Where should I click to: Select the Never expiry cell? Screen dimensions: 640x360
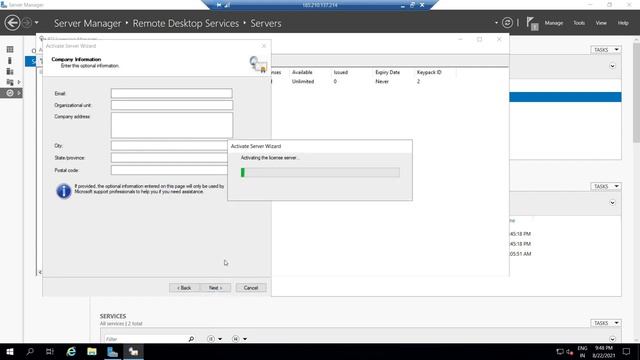[382, 82]
